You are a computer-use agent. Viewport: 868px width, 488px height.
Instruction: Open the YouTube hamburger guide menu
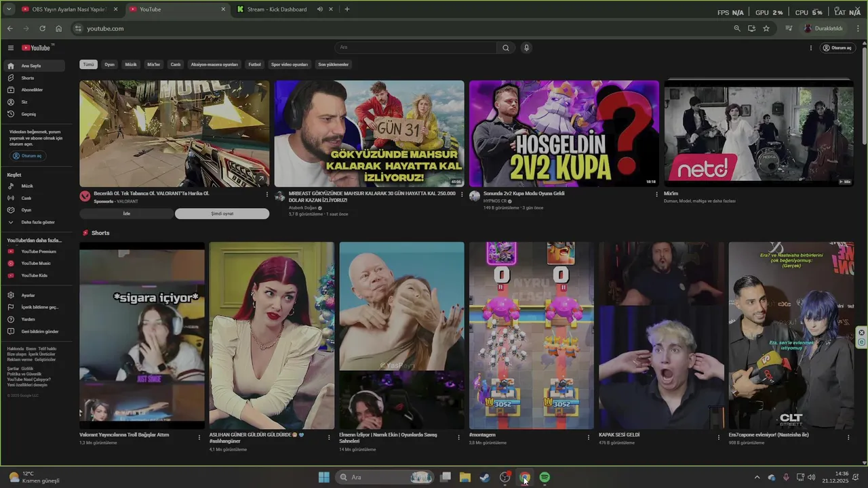tap(11, 47)
